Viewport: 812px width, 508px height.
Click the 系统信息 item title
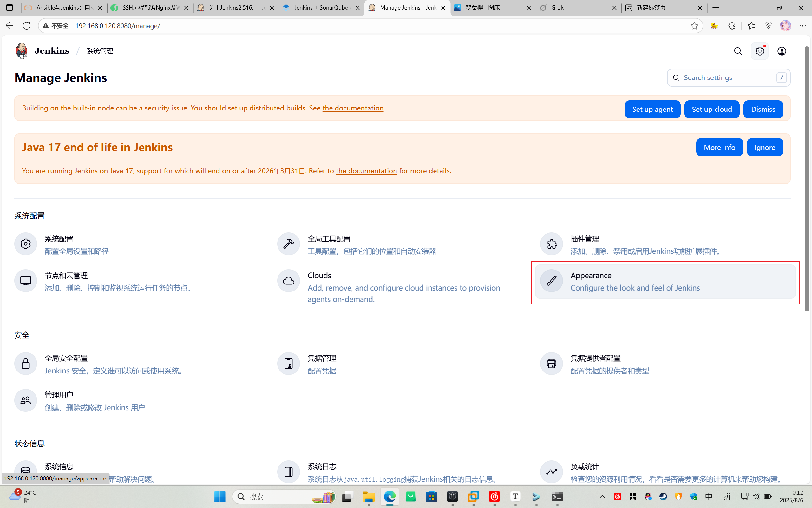pos(59,466)
